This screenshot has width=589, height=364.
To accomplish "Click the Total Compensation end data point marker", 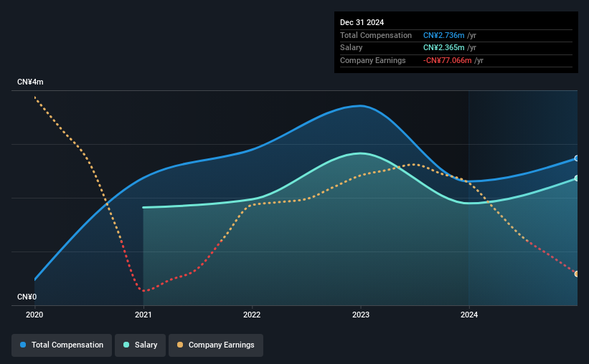I will tap(577, 158).
